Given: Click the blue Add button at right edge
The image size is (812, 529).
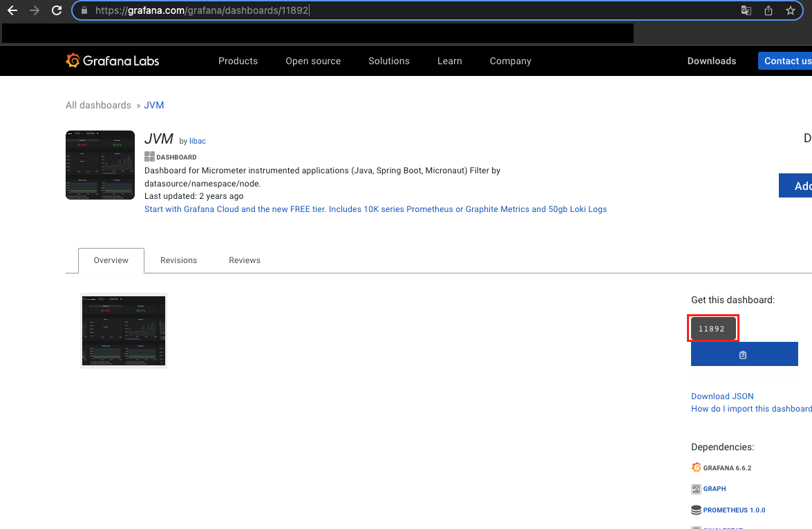Looking at the screenshot, I should (795, 185).
